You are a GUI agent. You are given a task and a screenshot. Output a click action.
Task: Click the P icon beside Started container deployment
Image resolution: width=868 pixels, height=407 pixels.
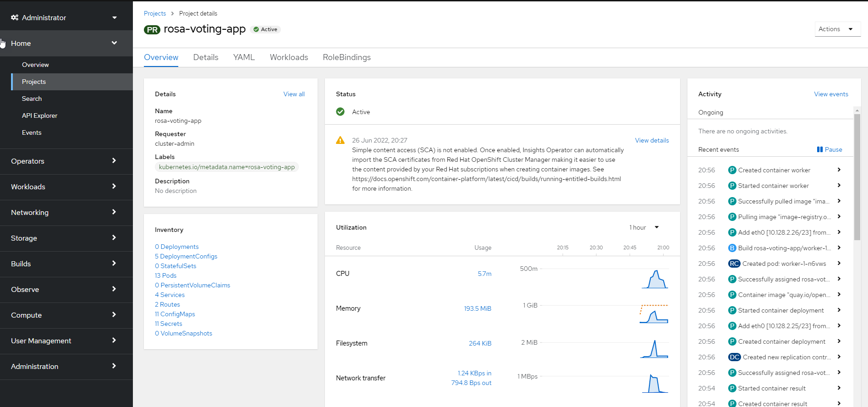point(732,310)
